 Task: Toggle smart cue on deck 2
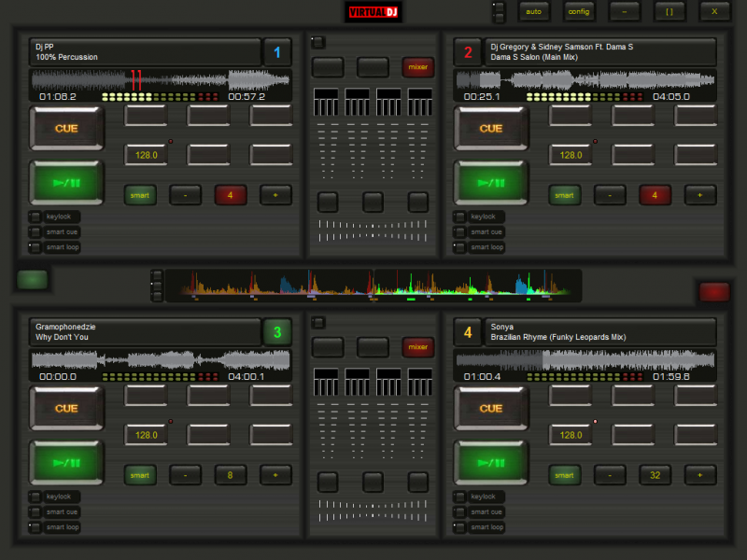479,231
